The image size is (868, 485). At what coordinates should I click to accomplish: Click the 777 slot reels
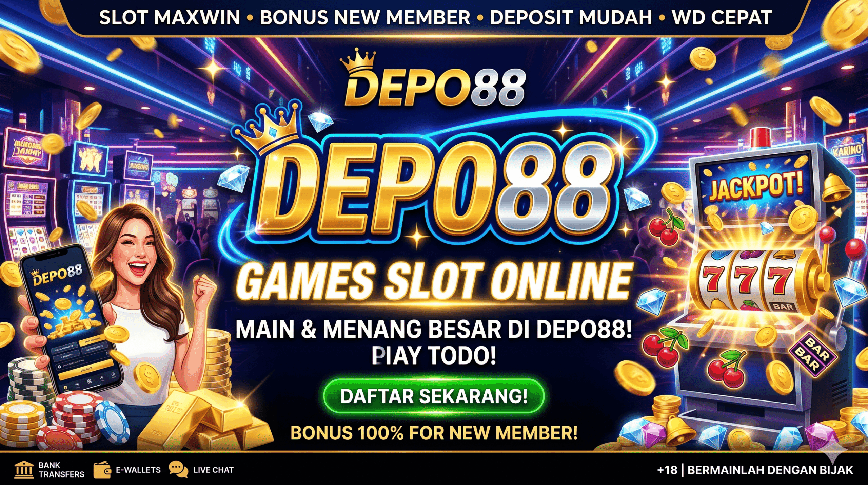click(x=748, y=281)
